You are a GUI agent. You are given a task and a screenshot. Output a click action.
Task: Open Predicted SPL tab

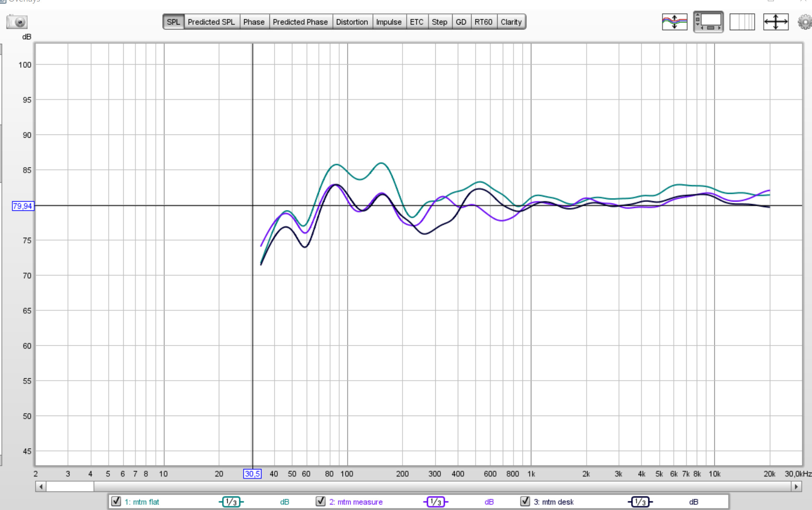coord(211,22)
